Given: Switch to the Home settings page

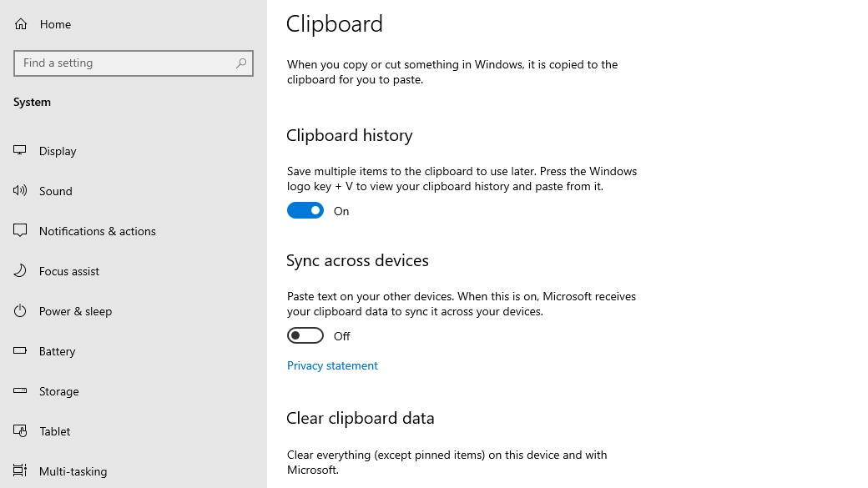Looking at the screenshot, I should 55,23.
